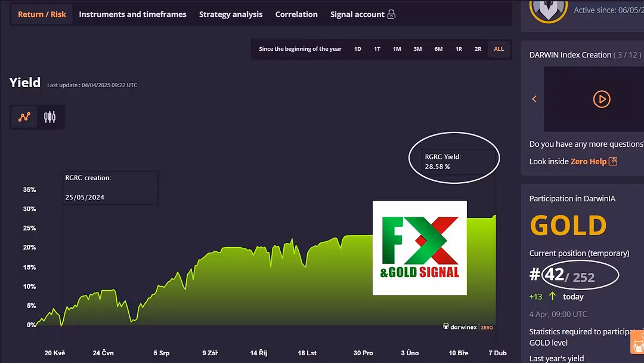
Task: Select the 1M time range
Action: [x=397, y=49]
